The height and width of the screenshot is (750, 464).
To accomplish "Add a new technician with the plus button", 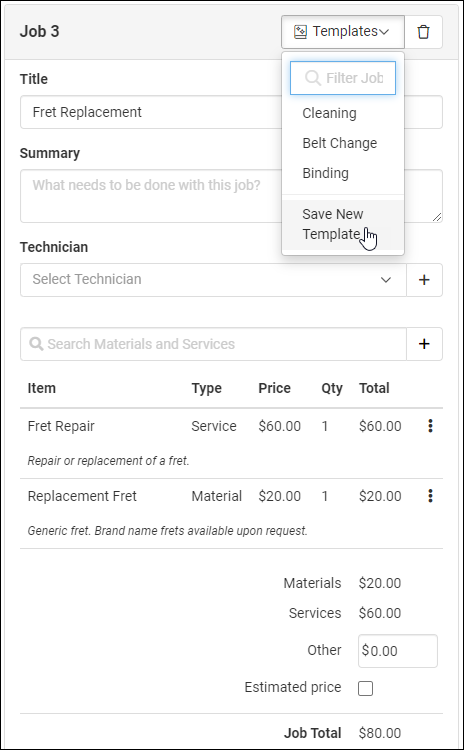I will 424,280.
